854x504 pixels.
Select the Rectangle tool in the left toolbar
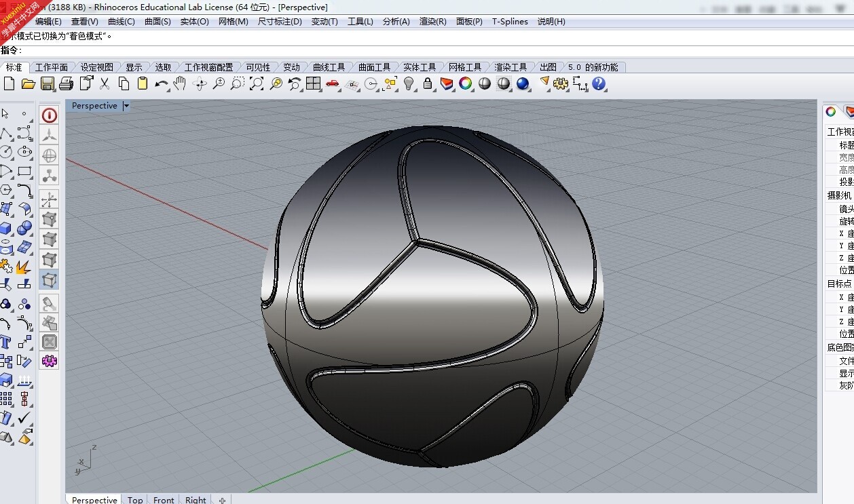[x=24, y=171]
